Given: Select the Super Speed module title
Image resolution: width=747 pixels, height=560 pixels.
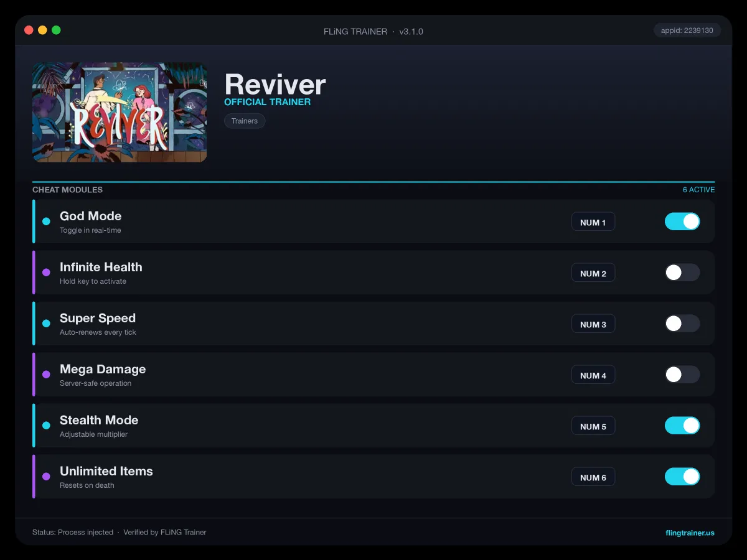Looking at the screenshot, I should click(98, 318).
